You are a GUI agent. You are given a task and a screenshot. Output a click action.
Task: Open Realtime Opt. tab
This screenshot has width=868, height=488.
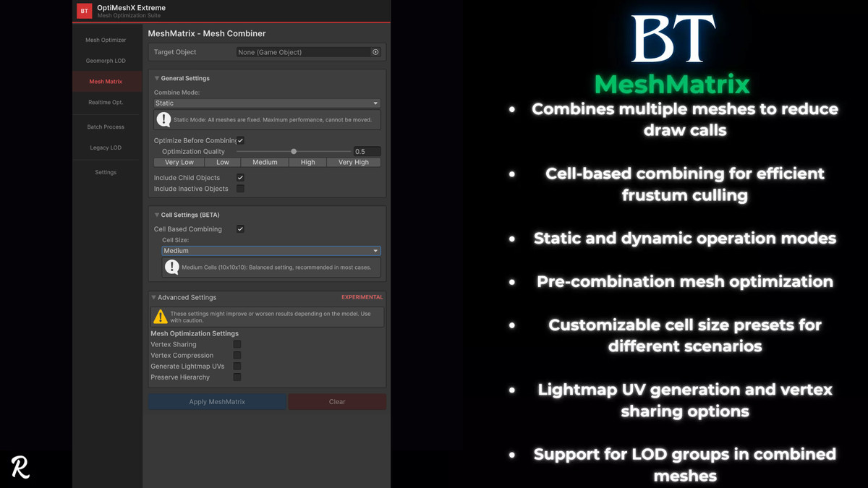[106, 103]
